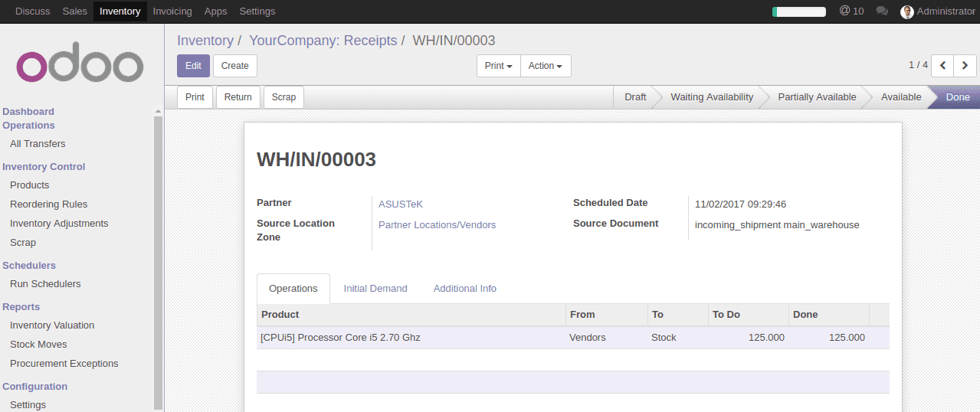Open Dashboard in the sidebar

click(x=28, y=112)
